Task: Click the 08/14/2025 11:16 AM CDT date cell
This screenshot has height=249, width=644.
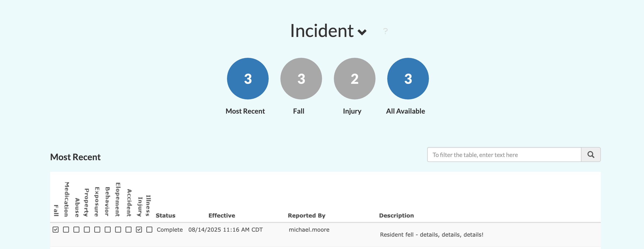Action: pyautogui.click(x=225, y=229)
